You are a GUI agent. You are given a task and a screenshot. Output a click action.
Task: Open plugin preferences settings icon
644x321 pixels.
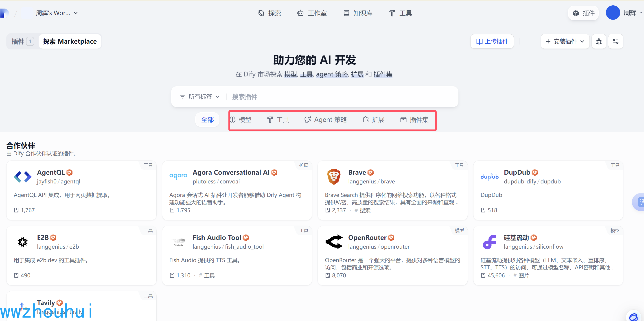[616, 41]
